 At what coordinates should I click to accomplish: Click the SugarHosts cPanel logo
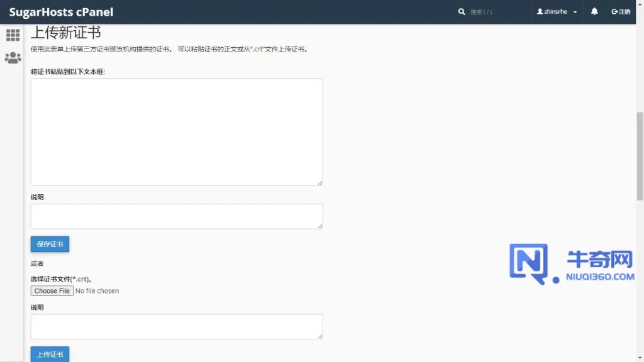coord(61,12)
